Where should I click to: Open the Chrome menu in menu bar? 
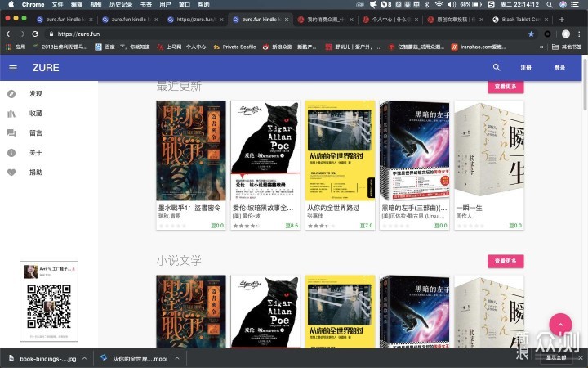tap(33, 5)
